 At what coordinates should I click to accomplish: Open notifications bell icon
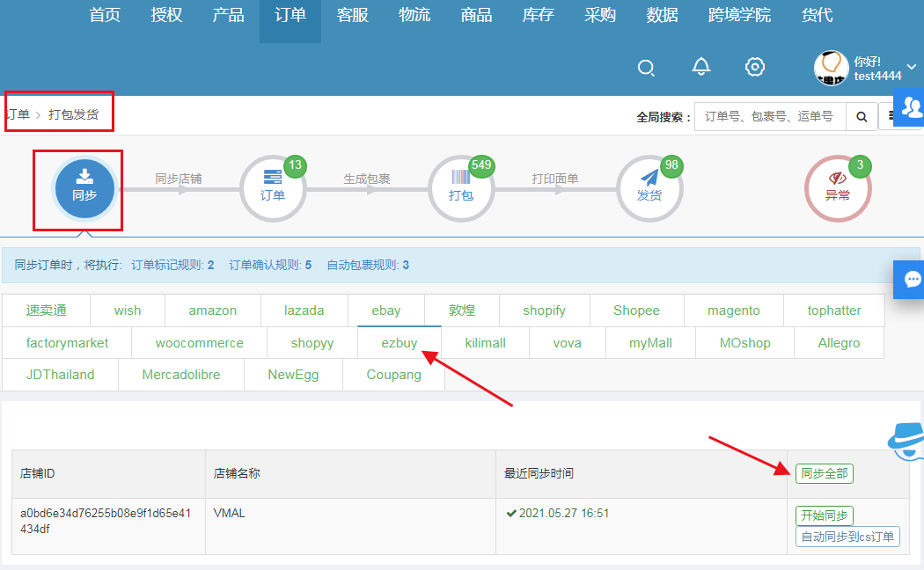tap(701, 68)
